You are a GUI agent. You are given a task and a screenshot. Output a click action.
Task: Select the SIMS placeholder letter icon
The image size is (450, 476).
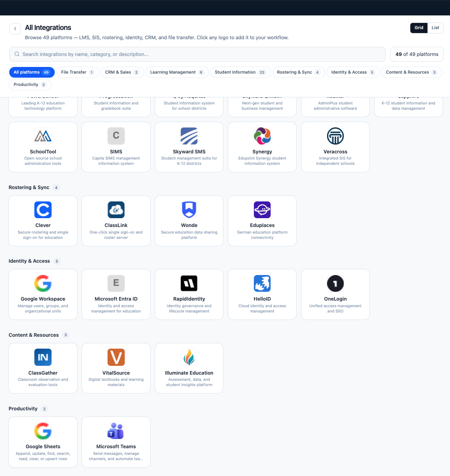click(x=116, y=136)
